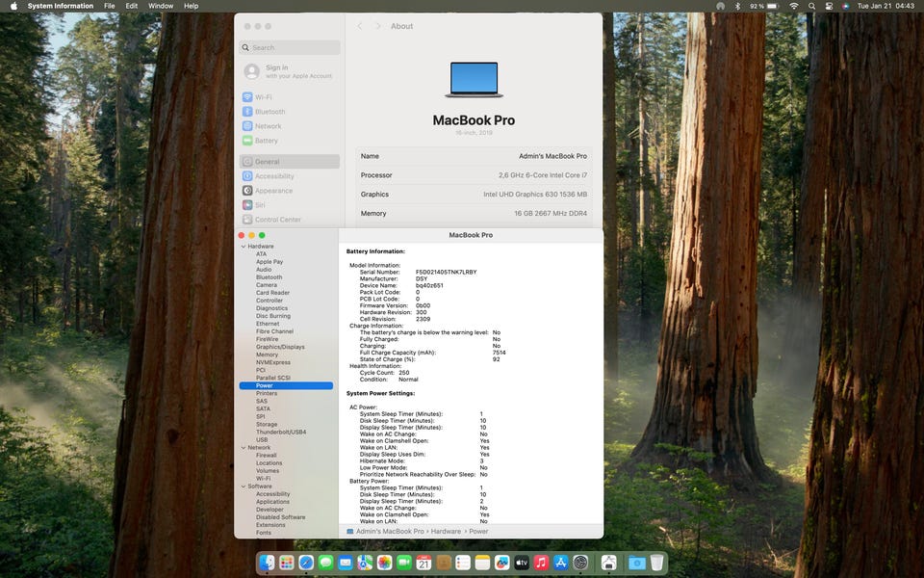The image size is (924, 578).
Task: Go back in System Settings About window
Action: click(360, 26)
